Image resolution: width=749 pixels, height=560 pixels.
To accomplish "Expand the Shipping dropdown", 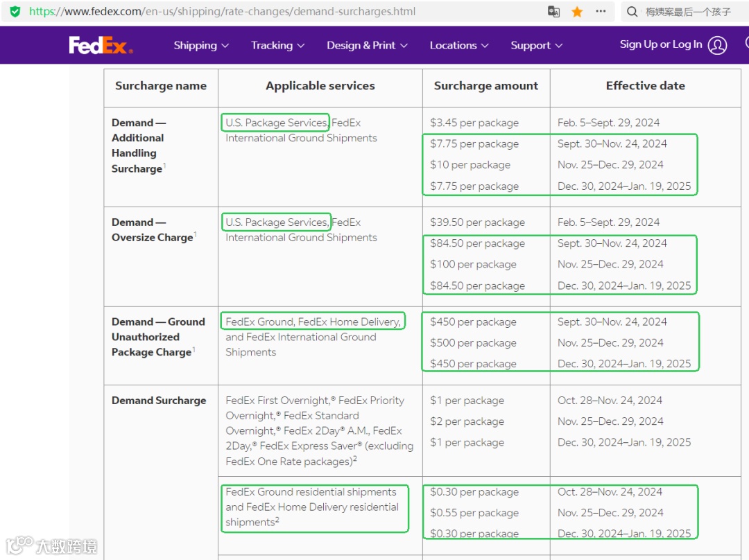I will (201, 45).
